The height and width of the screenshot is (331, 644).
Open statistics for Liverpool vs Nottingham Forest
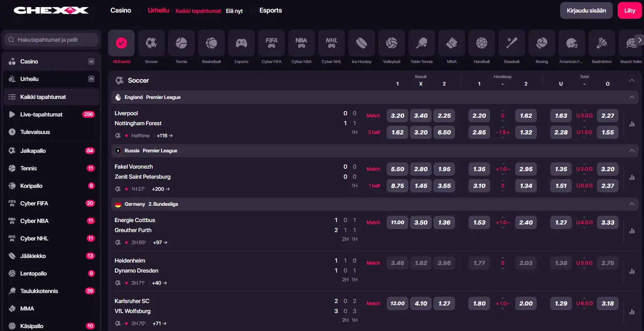(632, 124)
